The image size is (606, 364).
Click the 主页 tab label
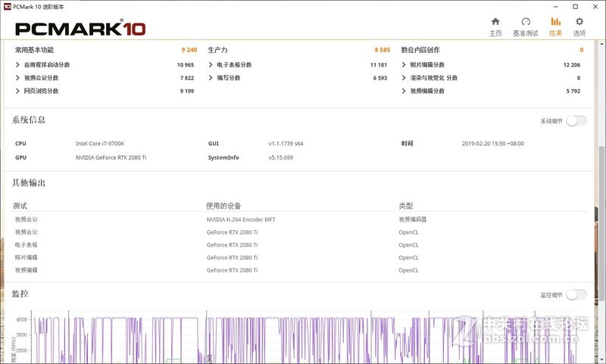click(x=495, y=33)
